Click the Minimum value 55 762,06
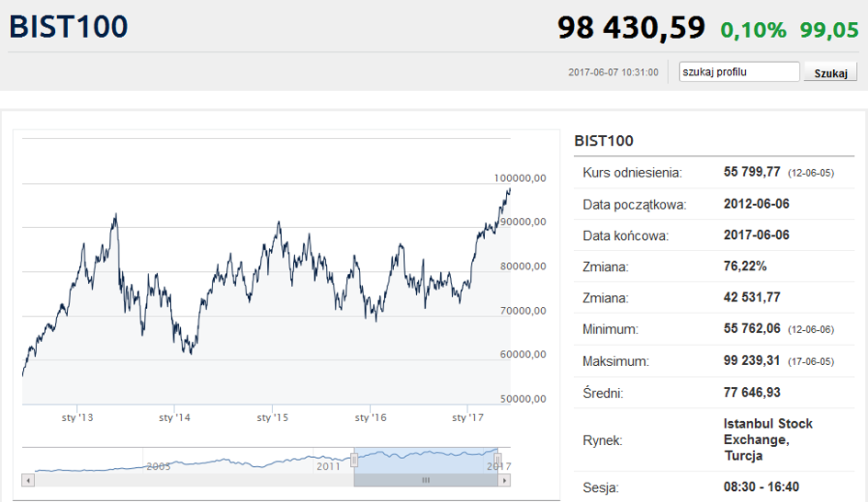The height and width of the screenshot is (502, 868). [751, 328]
